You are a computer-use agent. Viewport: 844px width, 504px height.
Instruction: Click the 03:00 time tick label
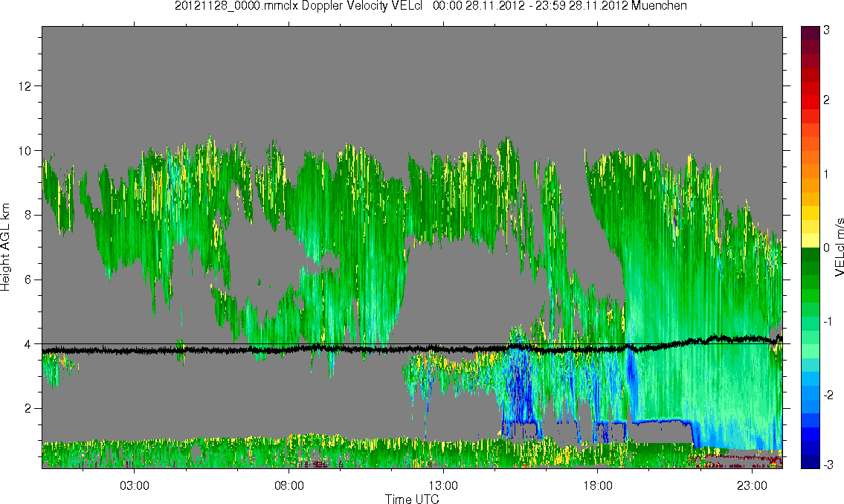point(134,485)
